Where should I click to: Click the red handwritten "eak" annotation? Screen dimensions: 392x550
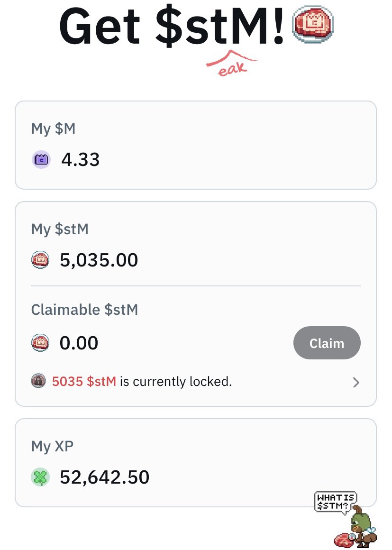click(x=232, y=64)
